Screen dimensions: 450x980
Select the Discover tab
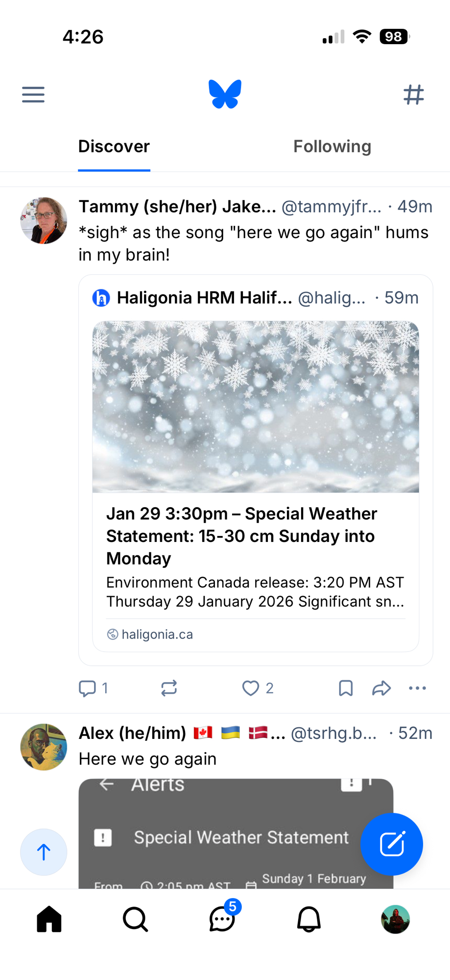pos(114,147)
